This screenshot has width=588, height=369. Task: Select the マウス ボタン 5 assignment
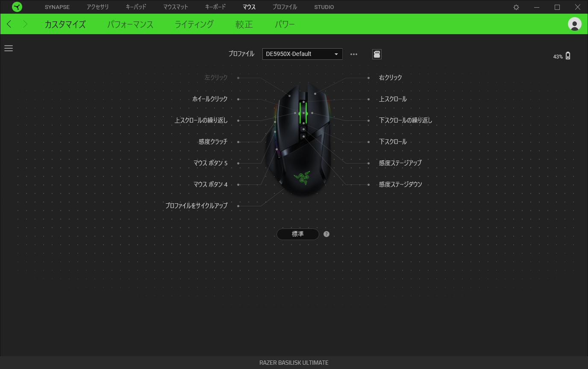(210, 163)
